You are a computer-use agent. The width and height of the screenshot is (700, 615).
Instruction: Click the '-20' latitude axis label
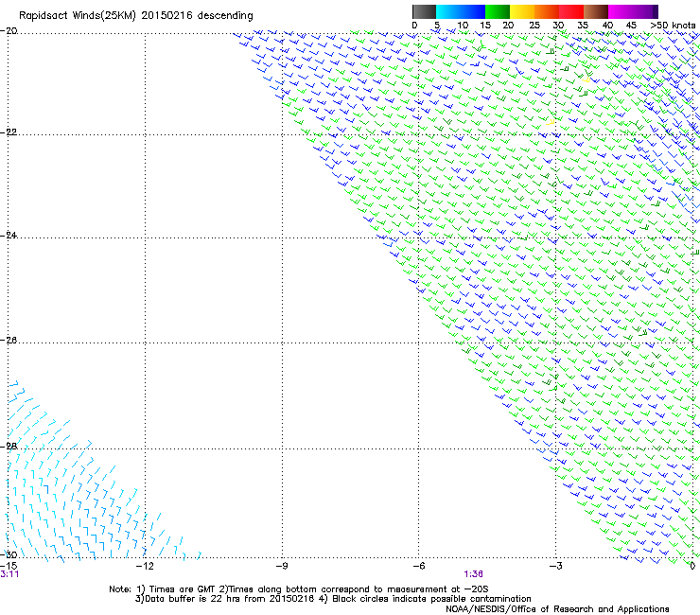click(x=9, y=31)
